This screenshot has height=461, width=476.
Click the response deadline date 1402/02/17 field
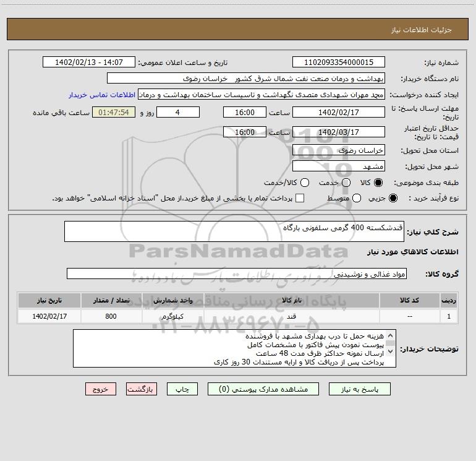[x=339, y=112]
